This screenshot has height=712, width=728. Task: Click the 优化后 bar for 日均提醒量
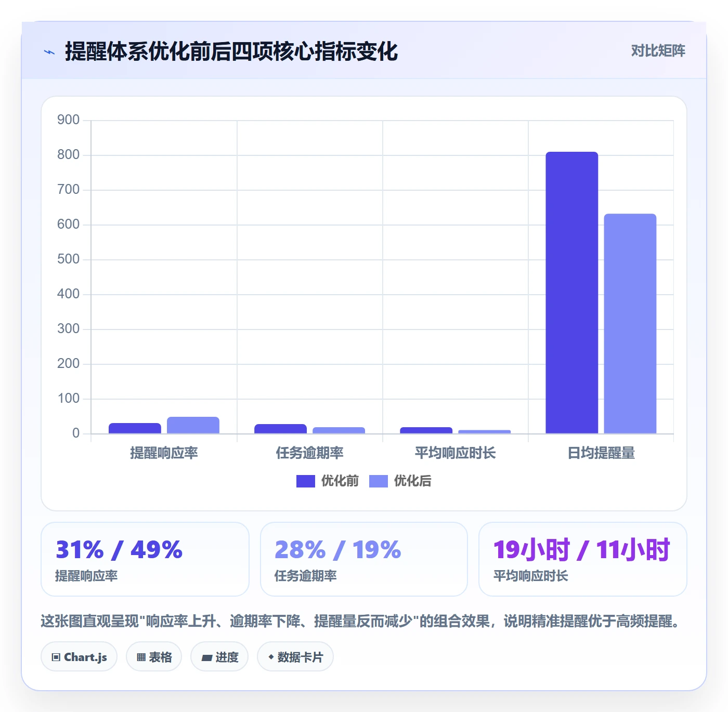630,323
